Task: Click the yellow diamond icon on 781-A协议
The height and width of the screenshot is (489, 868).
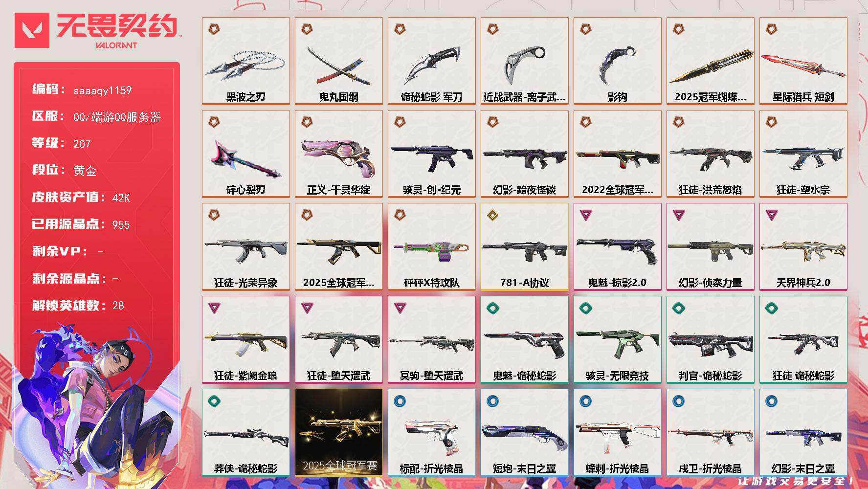Action: tap(492, 215)
